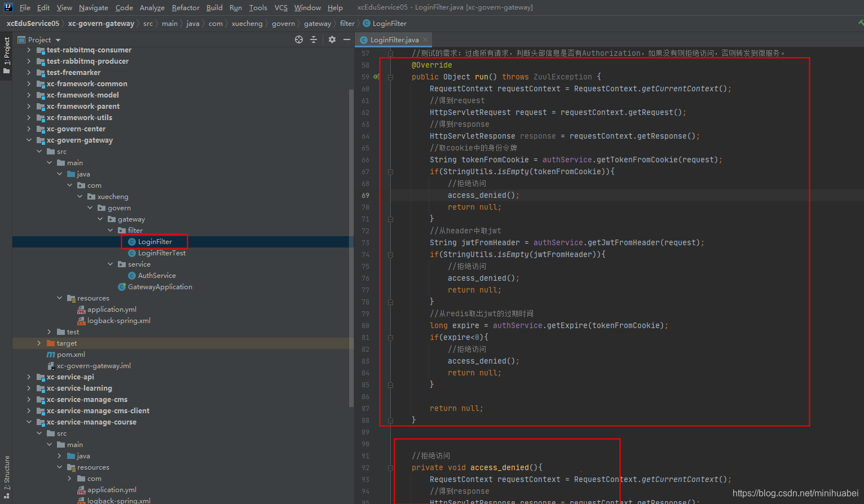Open Project panel settings gear
864x504 pixels.
(332, 39)
